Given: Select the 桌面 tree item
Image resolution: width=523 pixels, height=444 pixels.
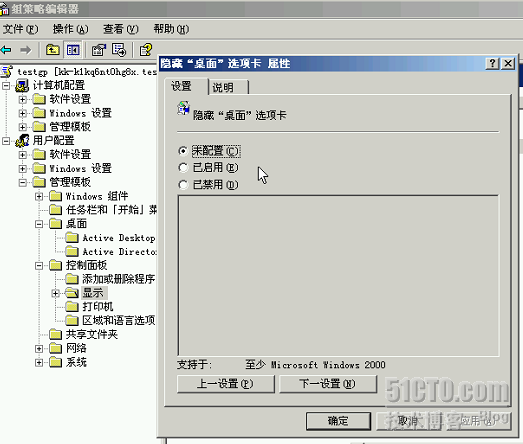Looking at the screenshot, I should tap(76, 224).
